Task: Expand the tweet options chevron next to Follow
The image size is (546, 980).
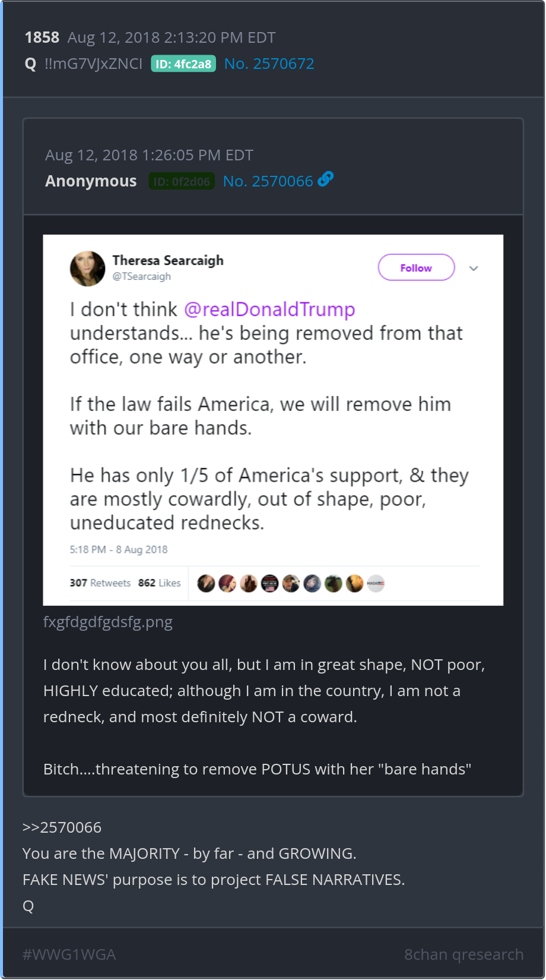Action: click(474, 268)
